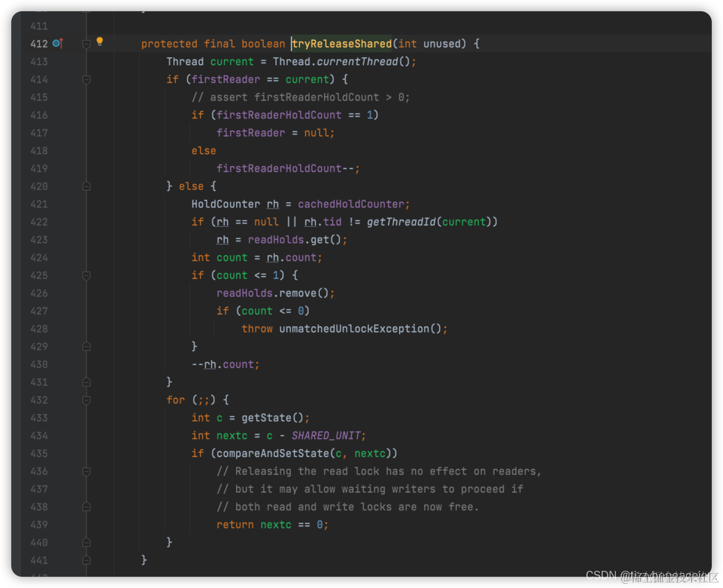This screenshot has height=588, width=723.
Task: Click the 'protected' keyword on line 412
Action: pos(169,44)
